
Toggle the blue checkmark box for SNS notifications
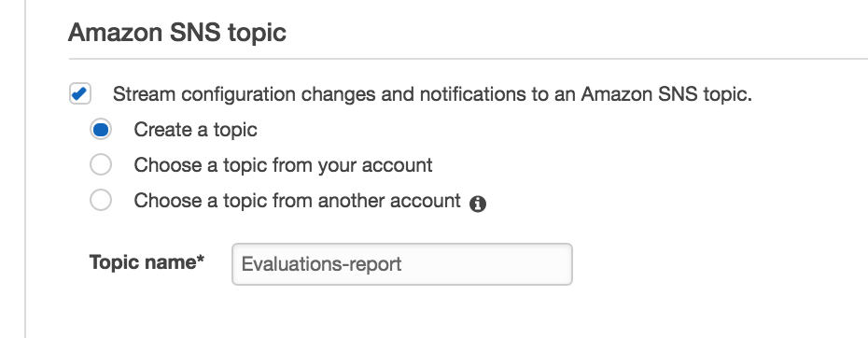click(80, 93)
